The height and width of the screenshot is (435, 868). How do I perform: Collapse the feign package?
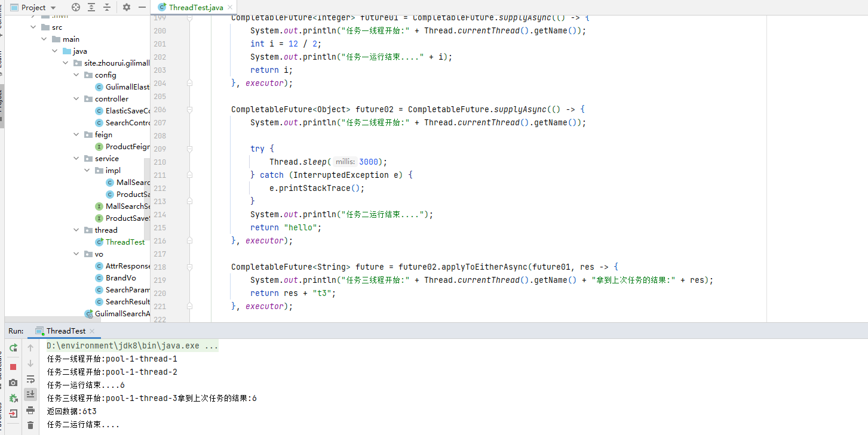click(76, 134)
